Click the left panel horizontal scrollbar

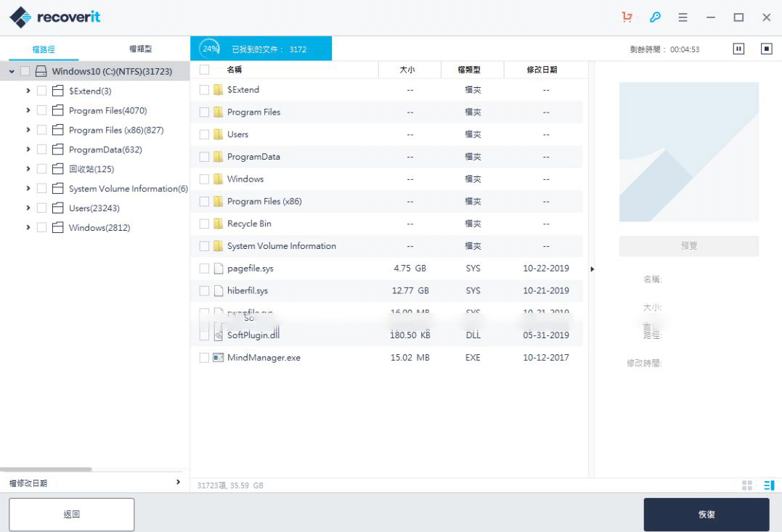[x=46, y=469]
